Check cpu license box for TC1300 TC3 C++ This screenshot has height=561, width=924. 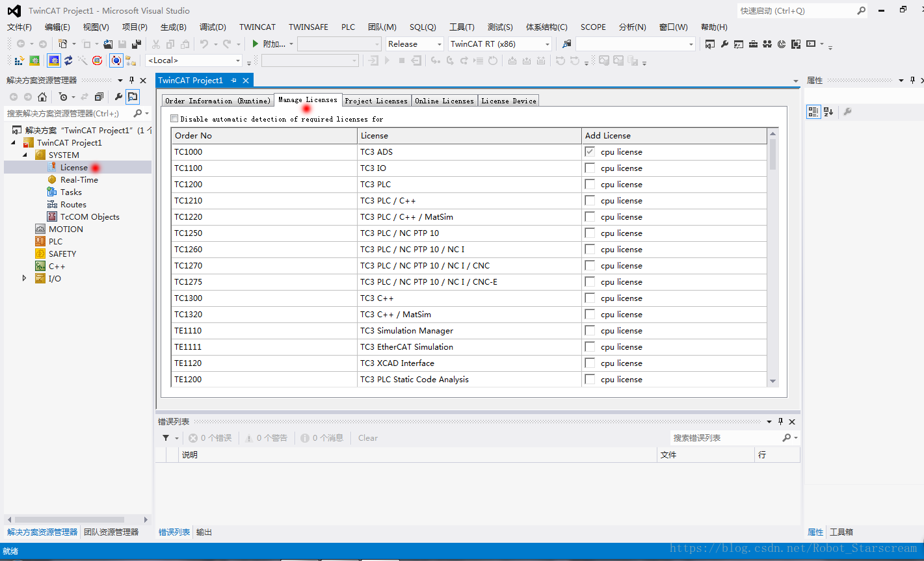tap(590, 298)
